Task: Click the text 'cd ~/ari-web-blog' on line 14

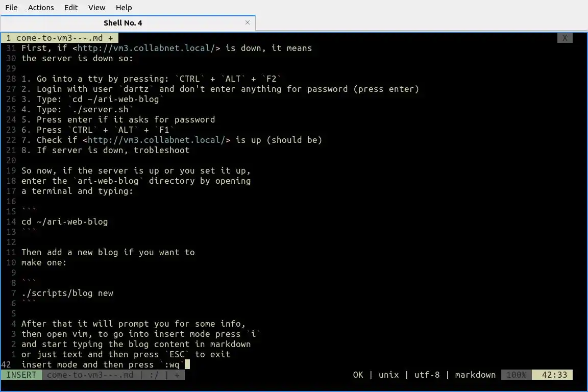Action: pos(64,222)
